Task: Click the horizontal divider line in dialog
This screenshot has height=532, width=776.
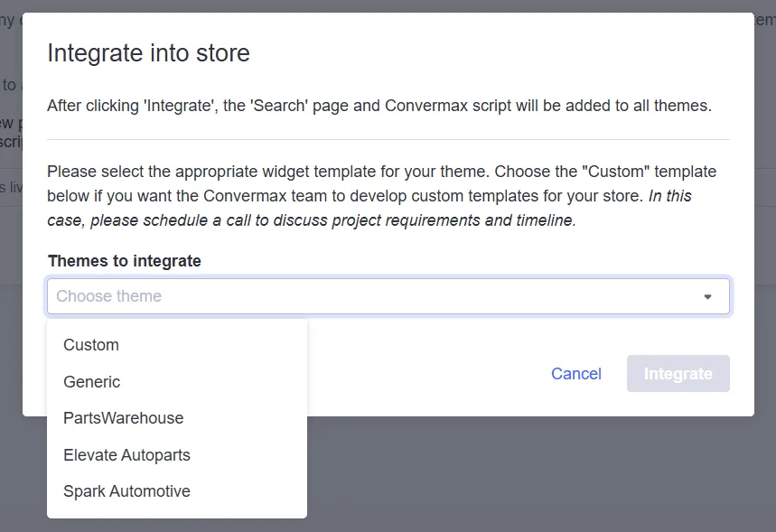Action: pyautogui.click(x=388, y=139)
